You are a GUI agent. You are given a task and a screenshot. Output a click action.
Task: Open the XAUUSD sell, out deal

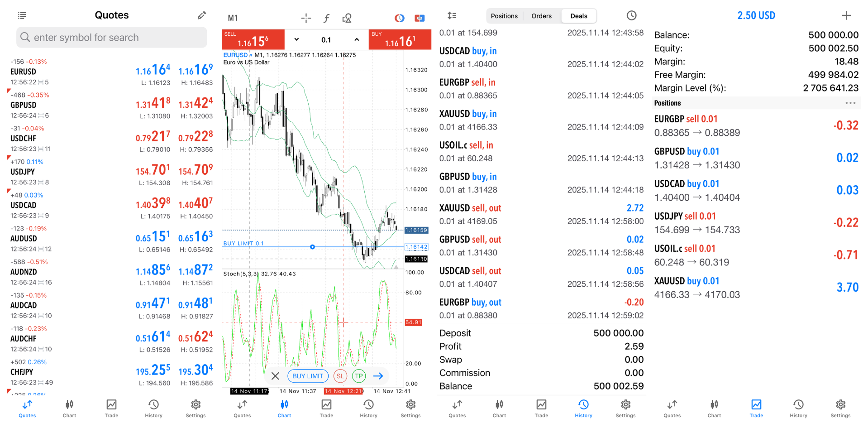pos(541,214)
